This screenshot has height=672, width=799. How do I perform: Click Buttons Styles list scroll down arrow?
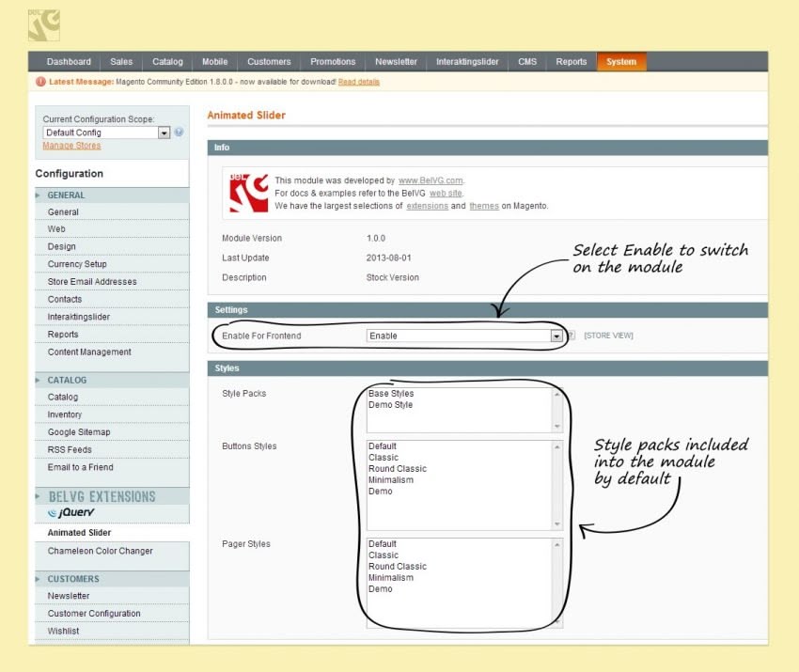pyautogui.click(x=557, y=524)
